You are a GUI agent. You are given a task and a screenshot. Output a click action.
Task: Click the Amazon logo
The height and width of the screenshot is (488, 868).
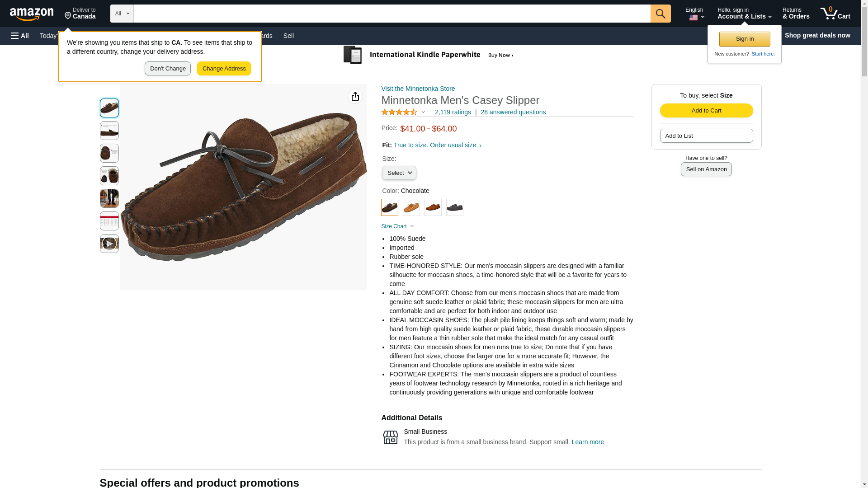32,14
